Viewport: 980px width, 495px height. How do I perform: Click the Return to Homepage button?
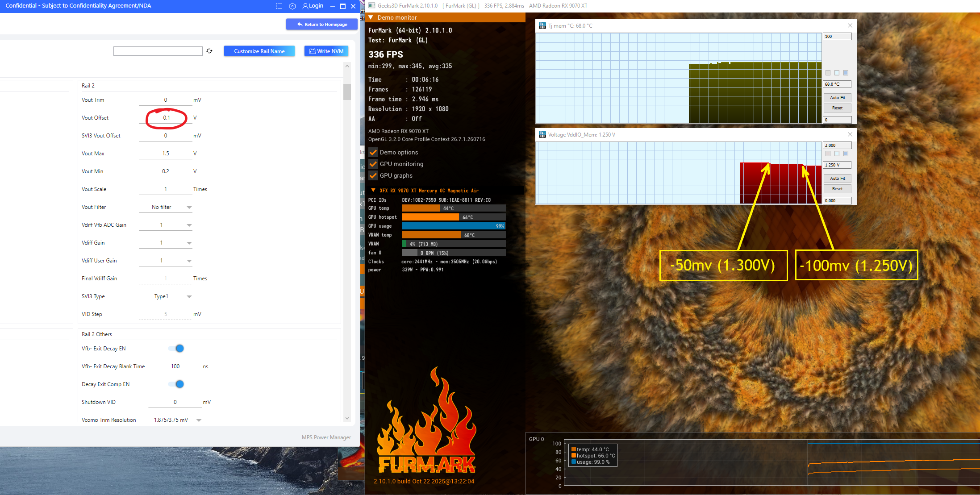click(322, 25)
